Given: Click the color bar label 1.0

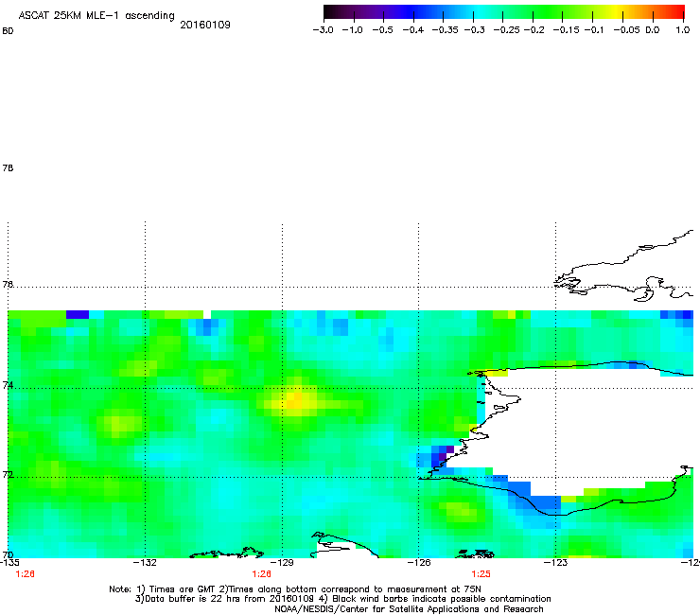Looking at the screenshot, I should pos(683,30).
